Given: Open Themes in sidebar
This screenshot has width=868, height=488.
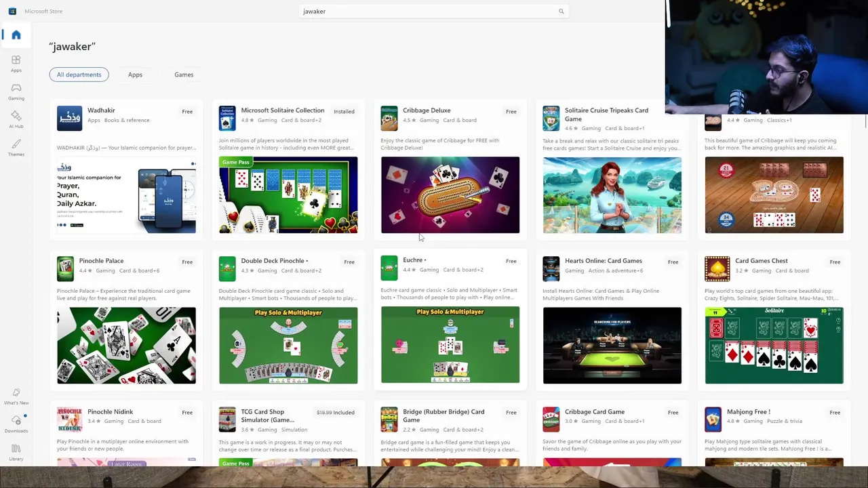Looking at the screenshot, I should pyautogui.click(x=16, y=147).
